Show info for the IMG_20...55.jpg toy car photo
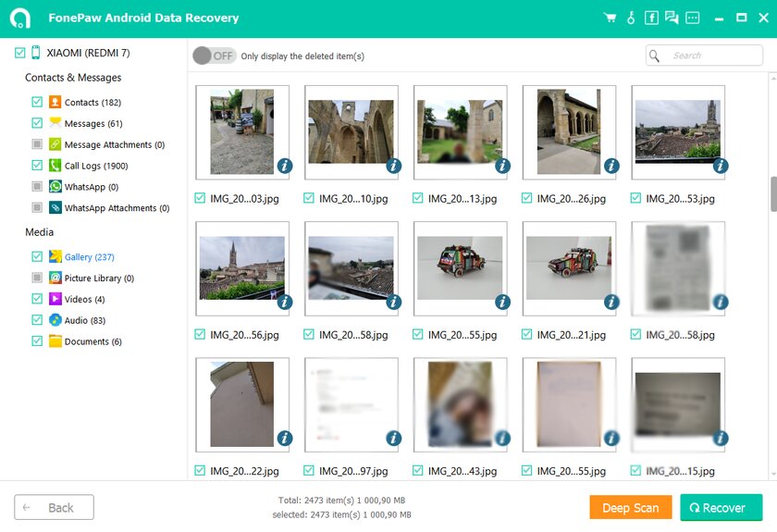Viewport: 777px width, 532px height. coord(502,302)
